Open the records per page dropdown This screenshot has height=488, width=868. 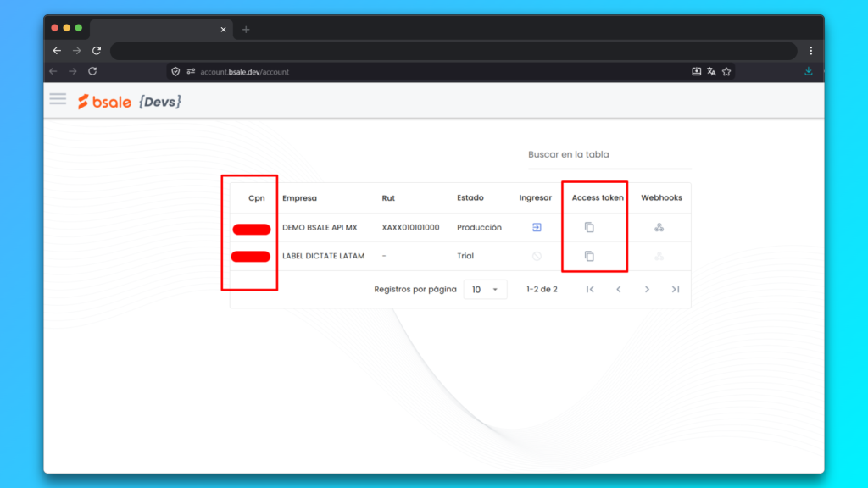[x=485, y=290]
